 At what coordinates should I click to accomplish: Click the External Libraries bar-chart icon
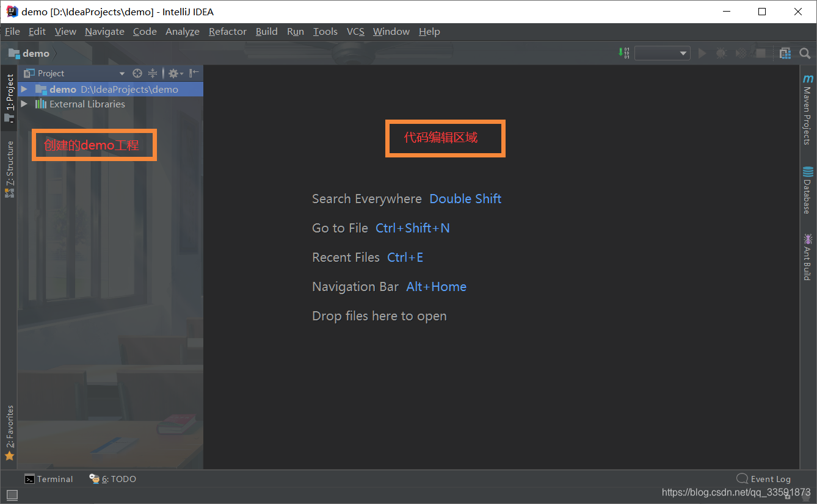click(41, 104)
